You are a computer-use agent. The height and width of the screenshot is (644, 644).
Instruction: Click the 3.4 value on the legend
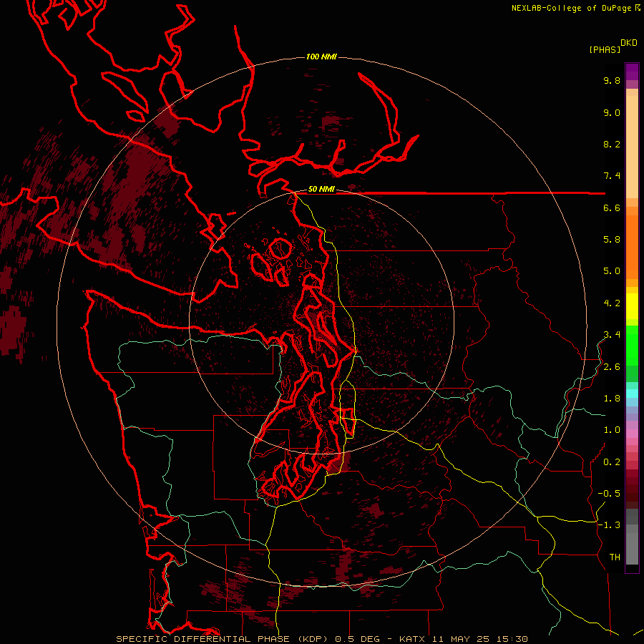coord(612,335)
